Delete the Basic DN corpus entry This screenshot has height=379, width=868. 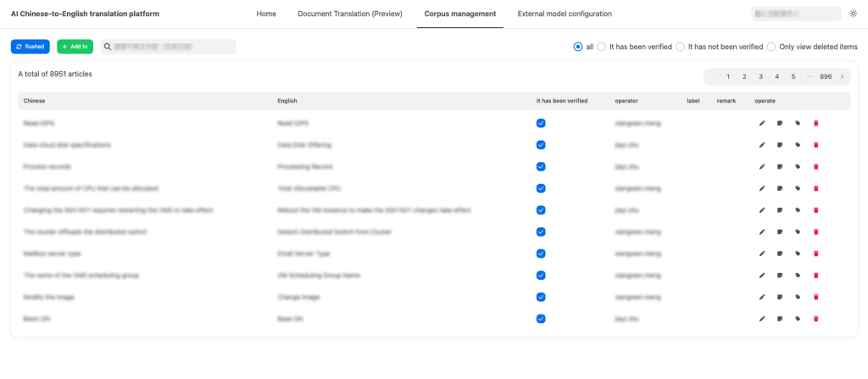[815, 319]
